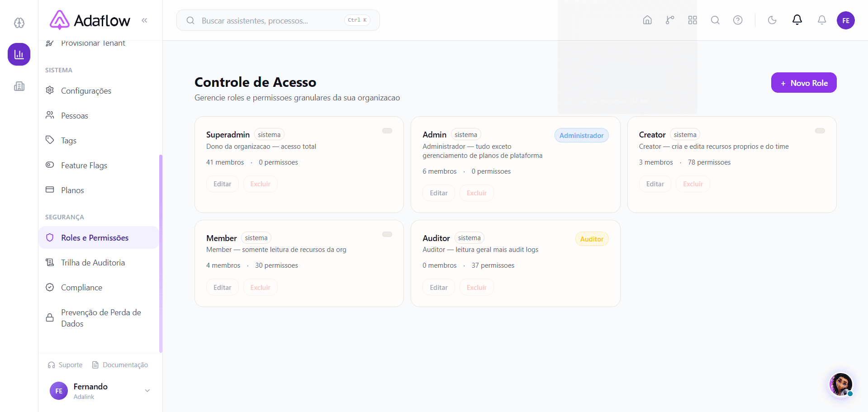868x412 pixels.
Task: Delete the Admin role
Action: coord(477,193)
